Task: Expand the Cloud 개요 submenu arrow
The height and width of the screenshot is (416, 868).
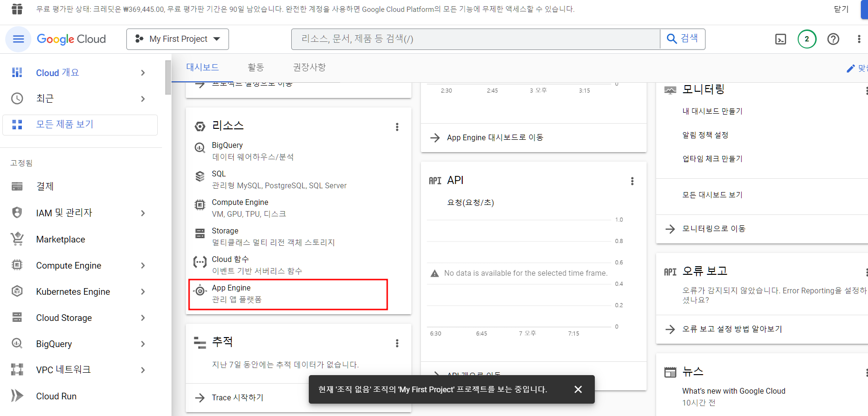Action: tap(143, 73)
